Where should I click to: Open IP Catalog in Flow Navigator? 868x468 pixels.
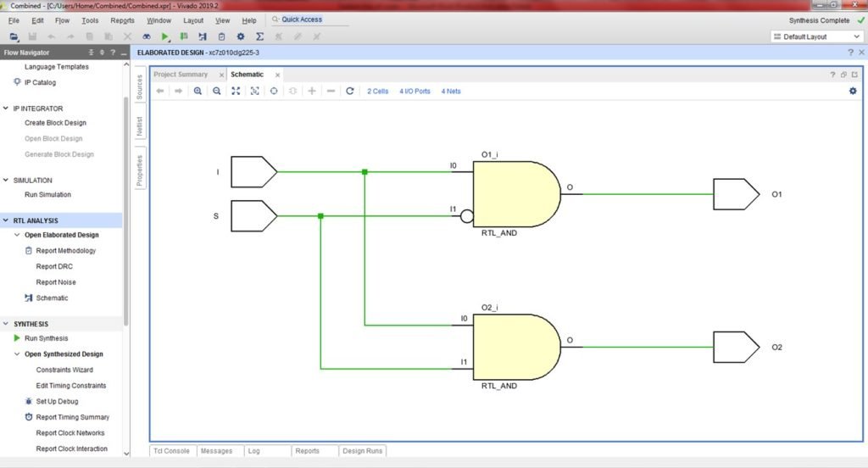click(x=40, y=82)
